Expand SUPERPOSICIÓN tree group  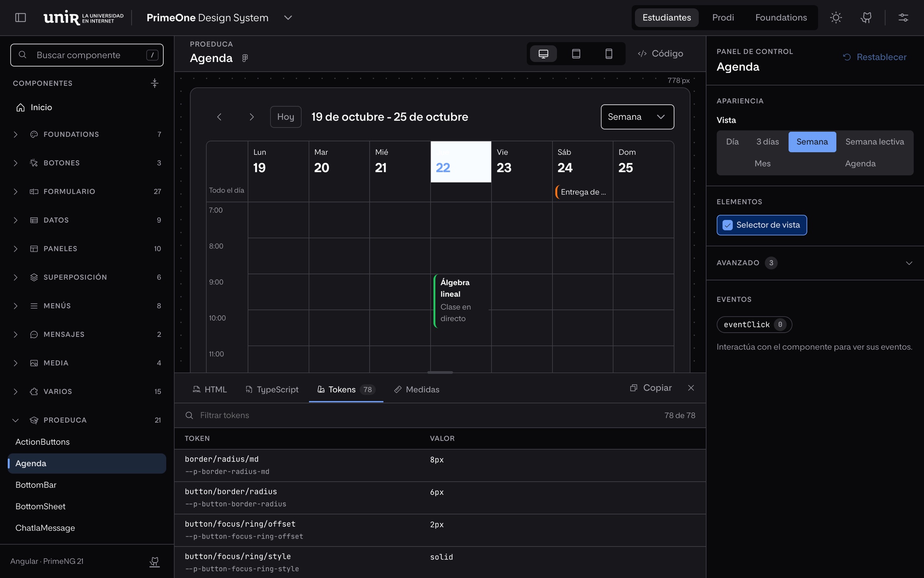tap(87, 277)
